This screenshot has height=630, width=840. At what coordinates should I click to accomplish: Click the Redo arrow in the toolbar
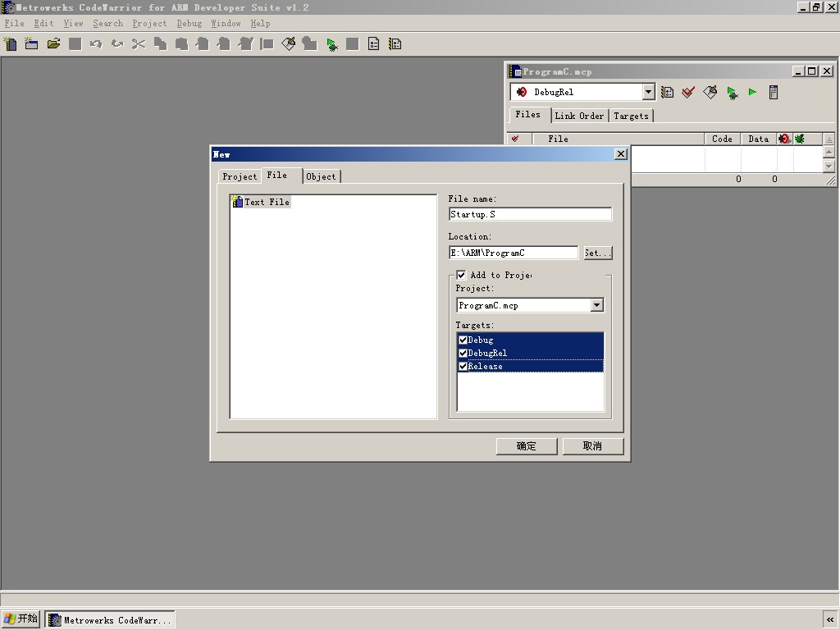pyautogui.click(x=117, y=44)
